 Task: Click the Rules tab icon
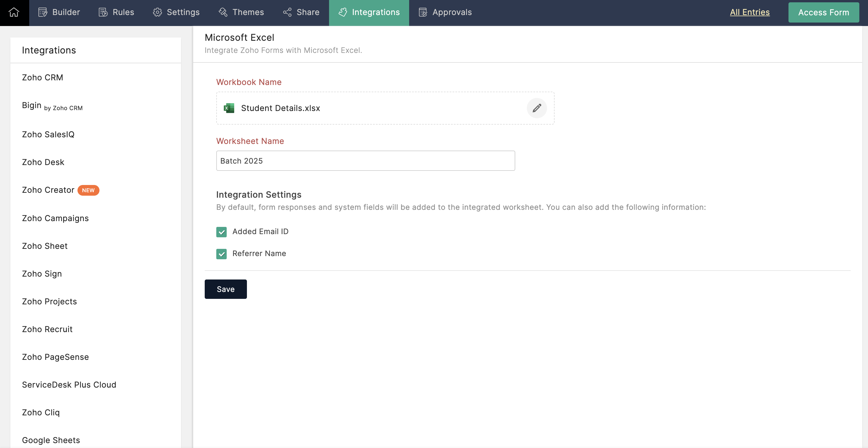[103, 12]
